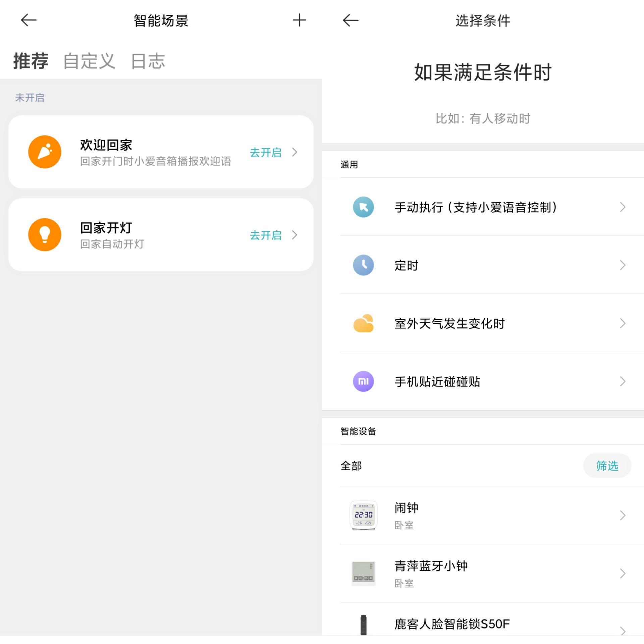Tap the orange 欢迎回家 scene icon
Screen dimensions: 644x644
click(45, 152)
